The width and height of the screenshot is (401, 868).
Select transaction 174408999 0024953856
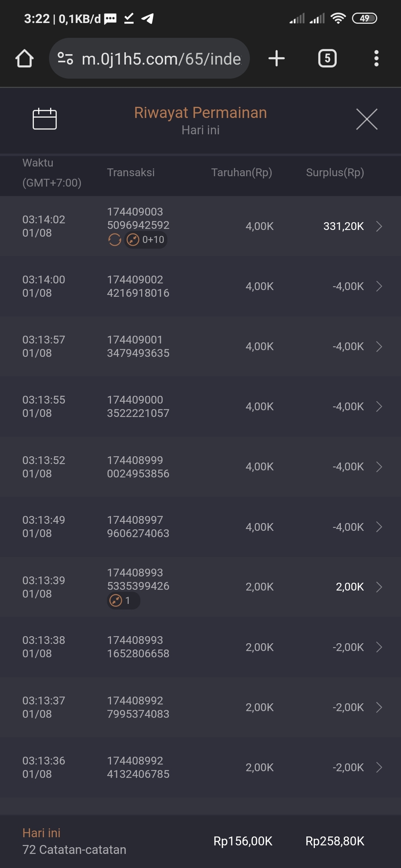138,467
